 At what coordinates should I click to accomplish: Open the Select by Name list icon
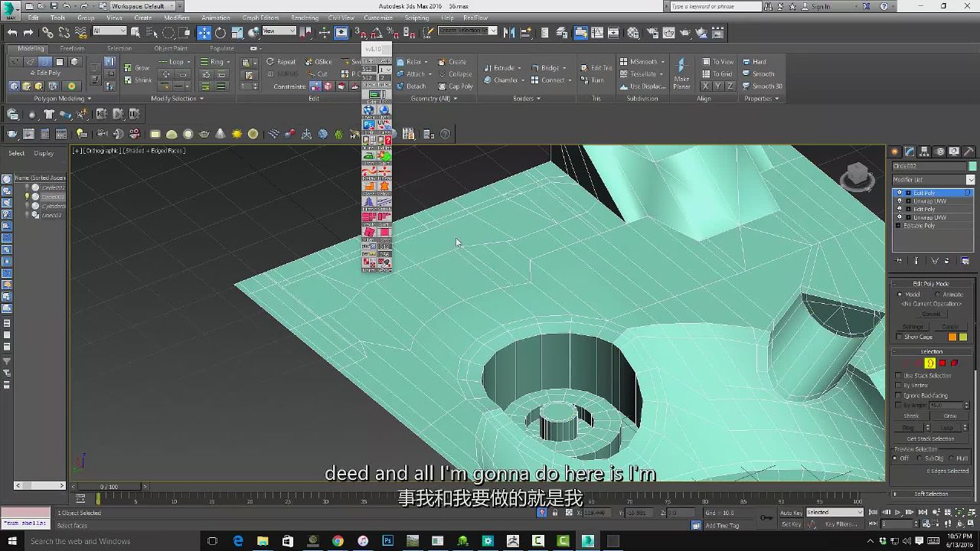152,32
